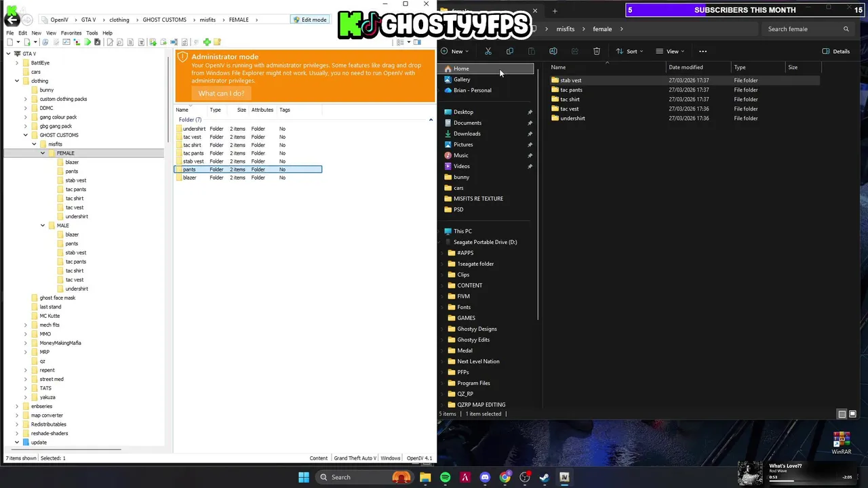Click the New file icon in OpenIV toolbar
The height and width of the screenshot is (488, 868).
9,42
